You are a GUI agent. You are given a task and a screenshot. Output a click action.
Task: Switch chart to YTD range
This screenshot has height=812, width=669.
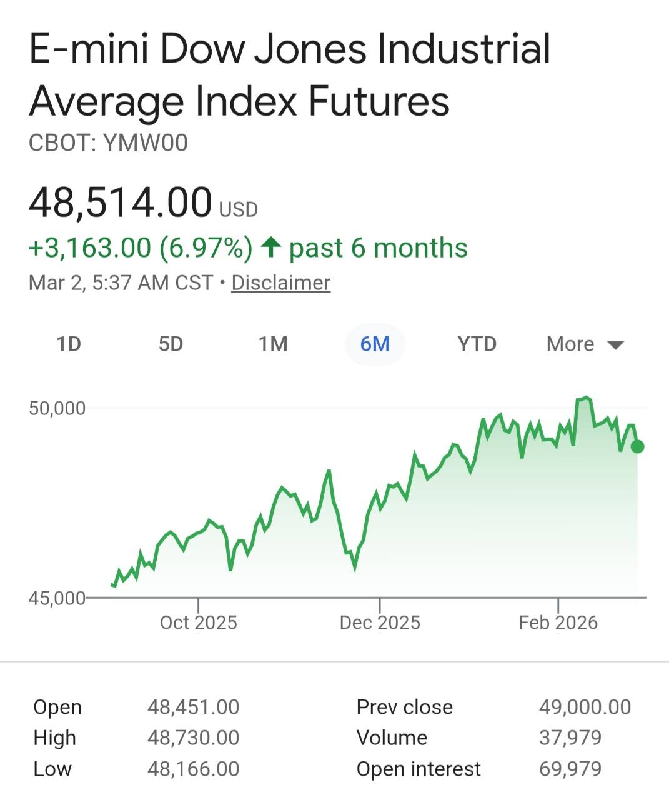[x=477, y=344]
